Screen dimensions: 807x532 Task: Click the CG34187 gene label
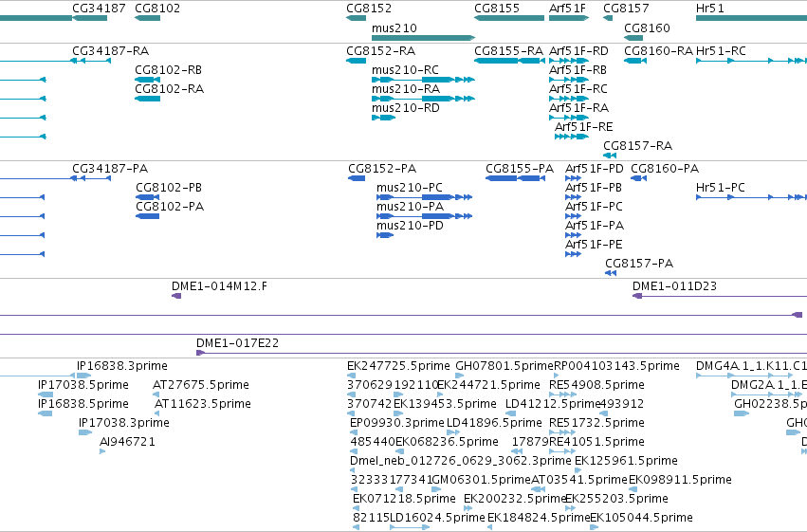pos(99,9)
